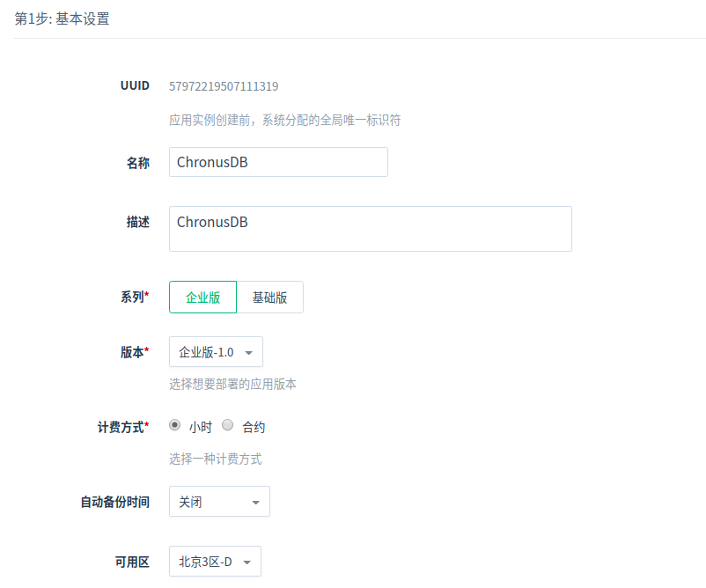Click the arrow icon on the 可用区 selector

pyautogui.click(x=247, y=561)
